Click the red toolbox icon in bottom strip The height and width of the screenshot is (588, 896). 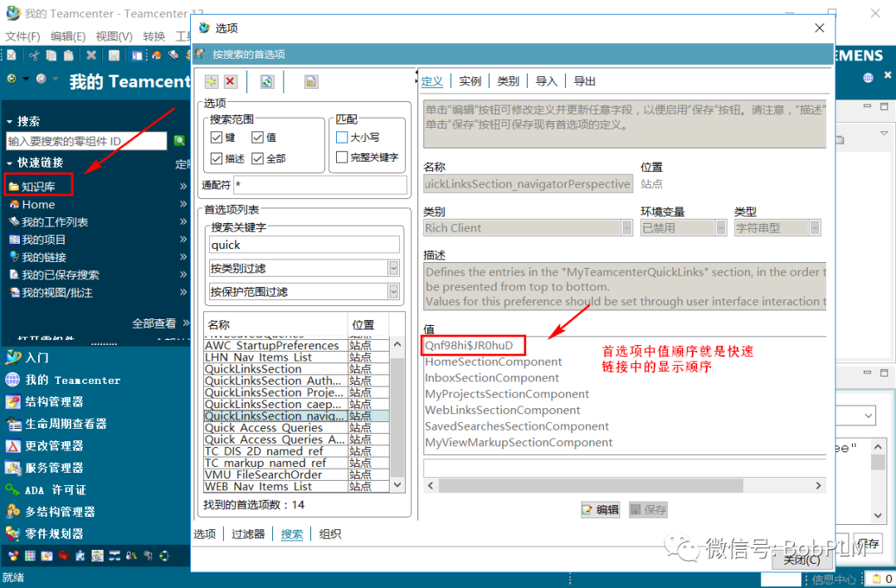[x=63, y=555]
